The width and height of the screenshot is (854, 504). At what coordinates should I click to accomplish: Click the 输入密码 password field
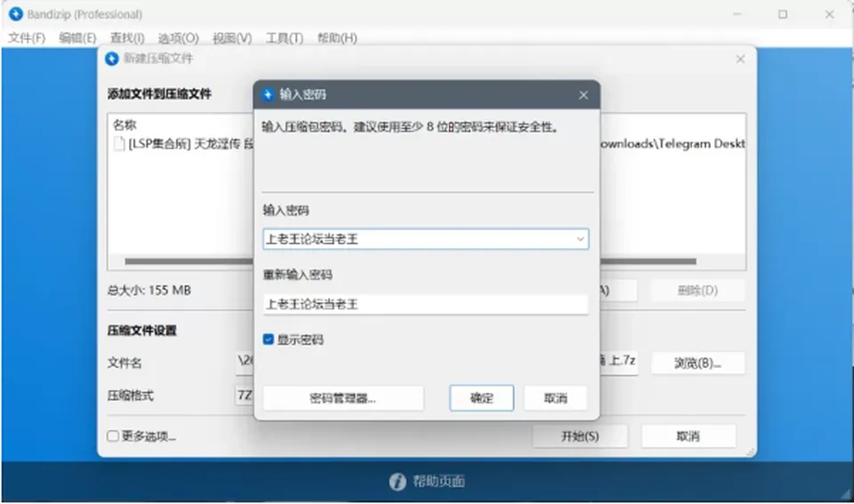[426, 239]
